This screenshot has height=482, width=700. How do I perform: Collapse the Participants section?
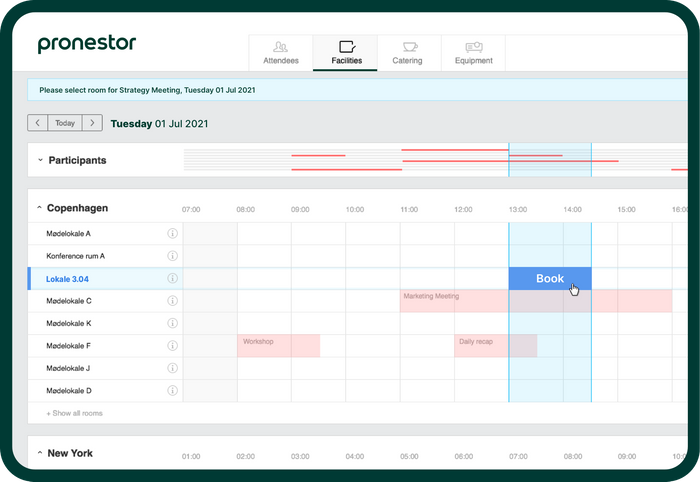40,160
